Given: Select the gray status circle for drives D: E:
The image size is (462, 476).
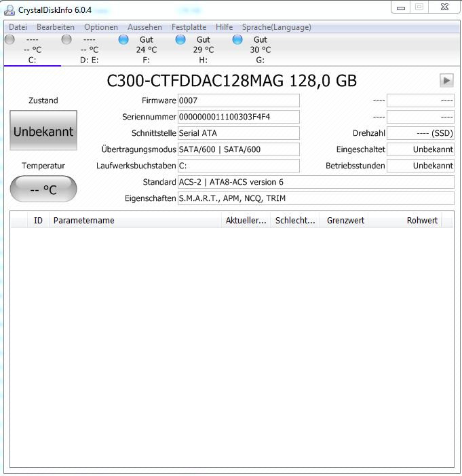Looking at the screenshot, I should coord(66,39).
